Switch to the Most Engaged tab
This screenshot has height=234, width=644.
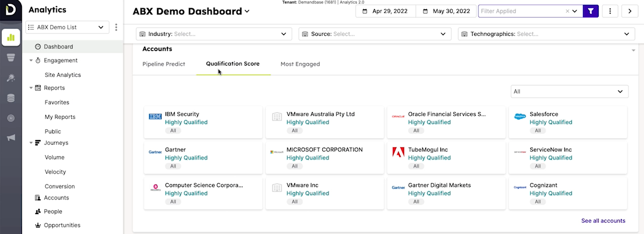click(300, 64)
